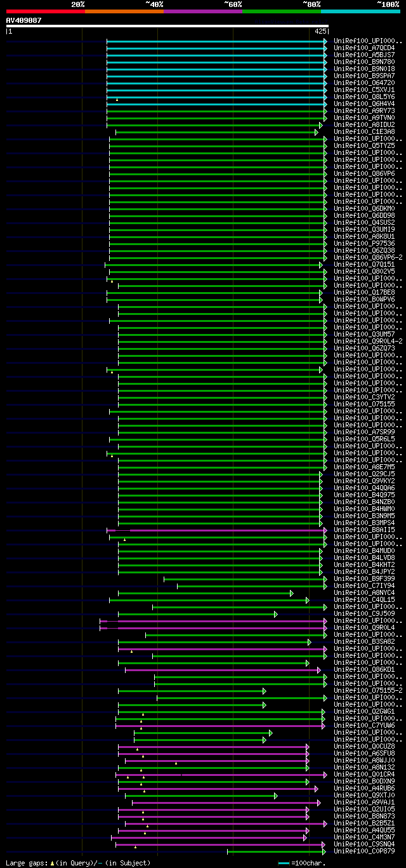Select the UniRef100_Q01CR4 label
The image size is (406, 868).
(x=364, y=774)
